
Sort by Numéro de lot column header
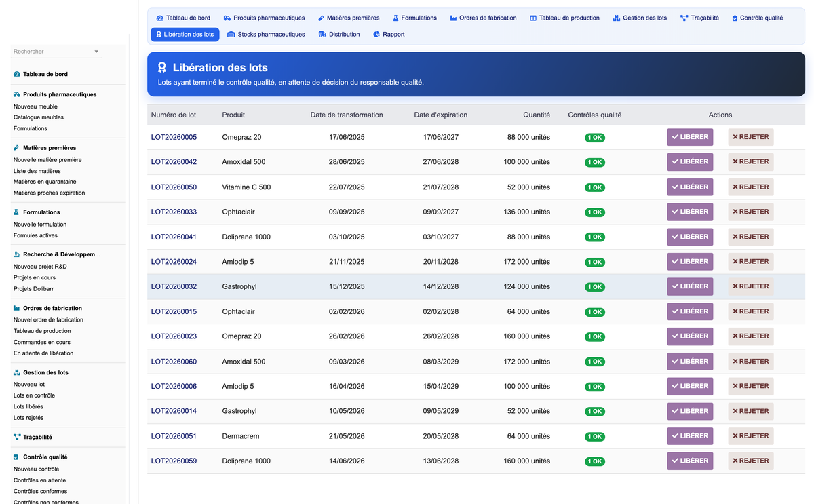pos(174,115)
